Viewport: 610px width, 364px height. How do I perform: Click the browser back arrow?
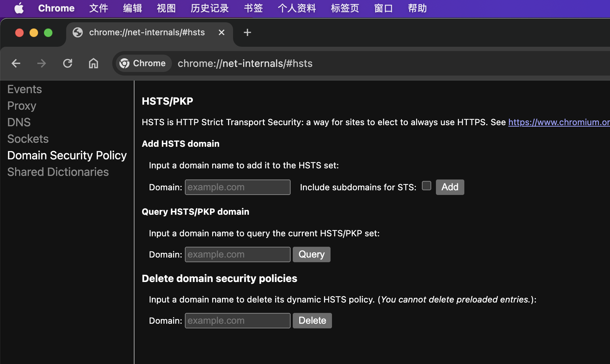(x=16, y=64)
